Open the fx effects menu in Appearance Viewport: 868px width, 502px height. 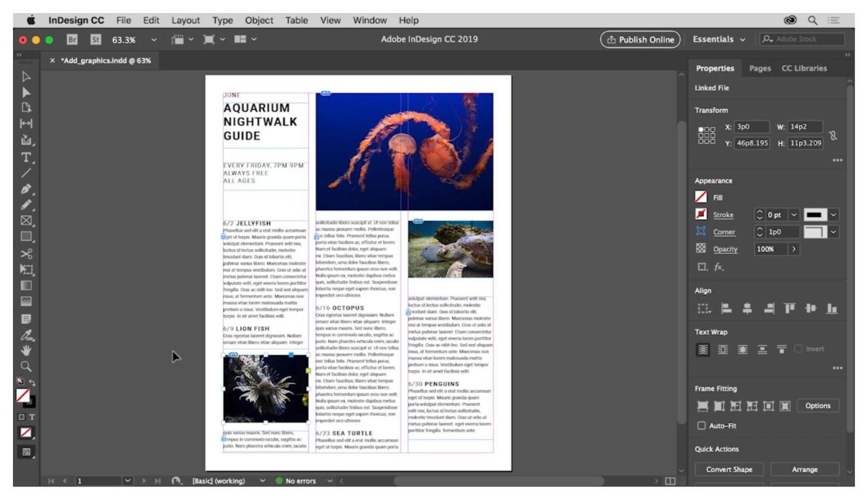[720, 267]
